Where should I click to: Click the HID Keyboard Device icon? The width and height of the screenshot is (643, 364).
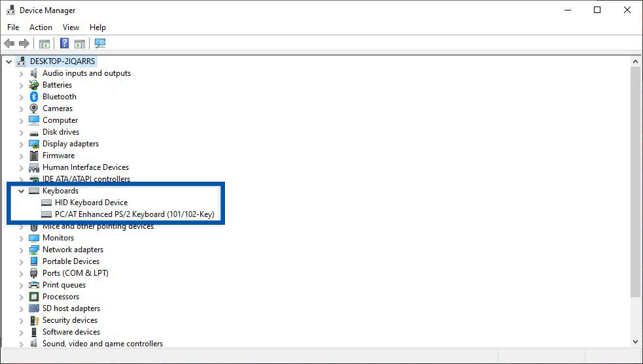tap(46, 203)
